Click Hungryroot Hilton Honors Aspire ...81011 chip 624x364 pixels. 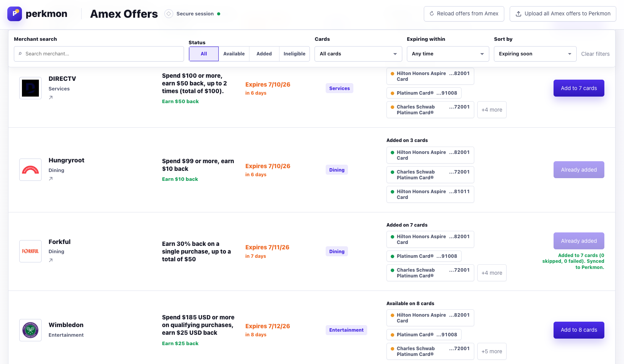coord(430,194)
